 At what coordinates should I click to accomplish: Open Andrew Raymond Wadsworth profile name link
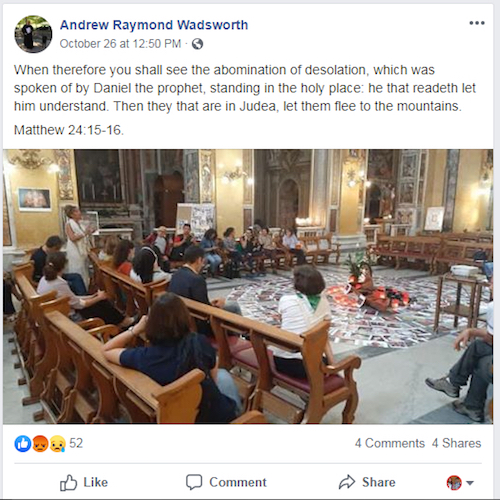coord(154,25)
